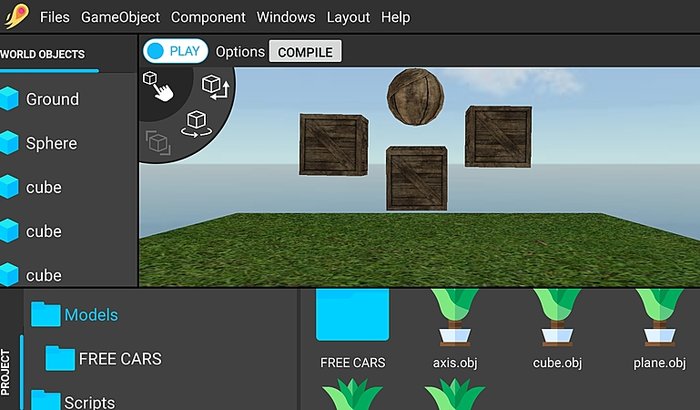Activate the rotate object tool
The image size is (700, 410).
196,125
